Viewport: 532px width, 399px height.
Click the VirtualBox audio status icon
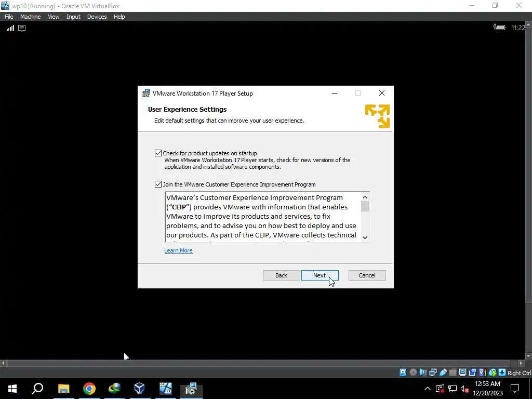click(x=423, y=372)
